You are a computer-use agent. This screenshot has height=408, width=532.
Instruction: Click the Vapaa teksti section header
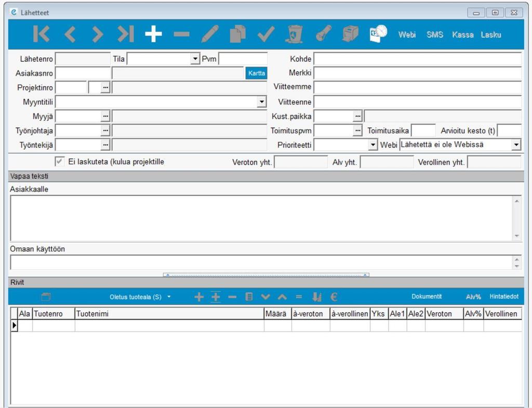click(x=266, y=176)
